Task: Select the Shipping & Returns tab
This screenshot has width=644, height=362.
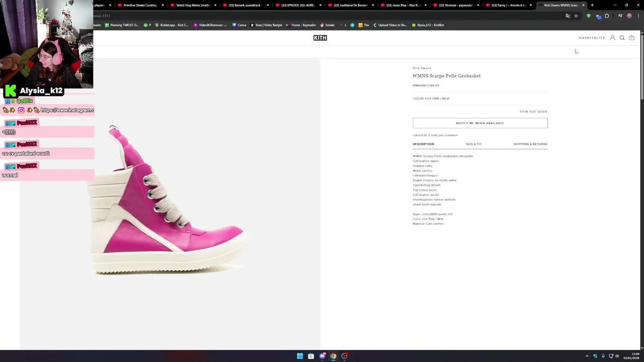Action: point(530,144)
